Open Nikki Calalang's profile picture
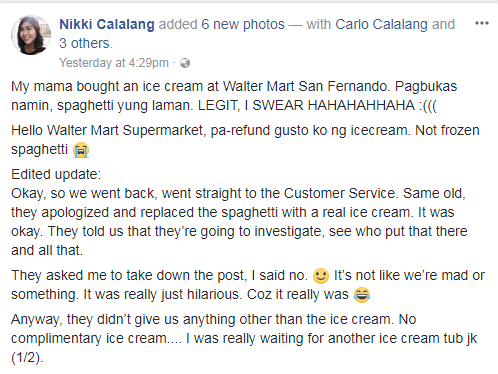498x374 pixels. (x=31, y=35)
